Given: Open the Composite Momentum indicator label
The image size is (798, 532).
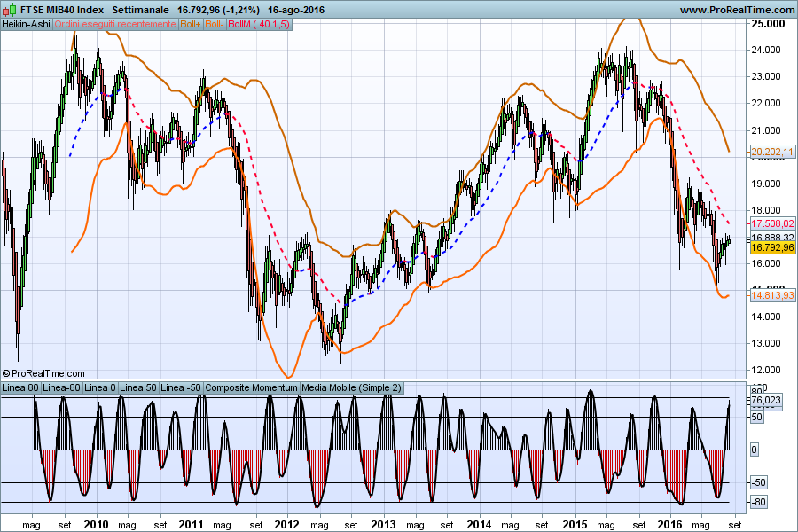Looking at the screenshot, I should [x=252, y=387].
